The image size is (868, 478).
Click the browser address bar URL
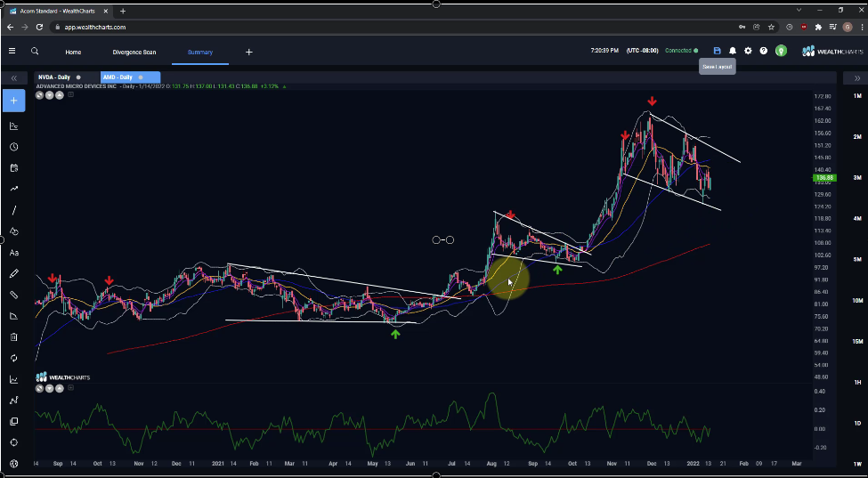[96, 27]
